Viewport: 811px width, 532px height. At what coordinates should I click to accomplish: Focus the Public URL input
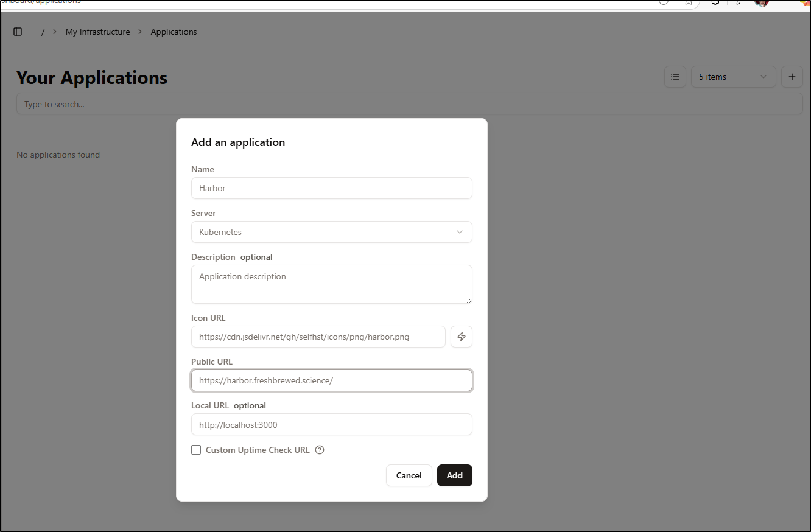[332, 380]
